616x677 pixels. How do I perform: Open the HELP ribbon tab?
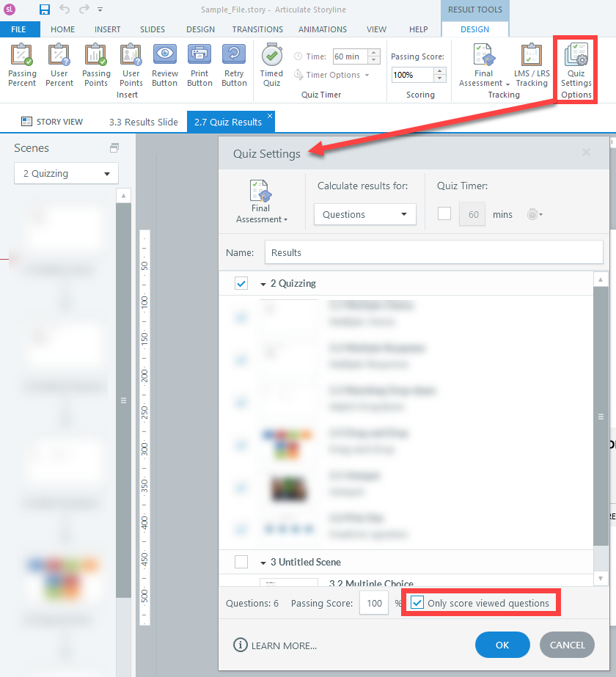pos(418,29)
